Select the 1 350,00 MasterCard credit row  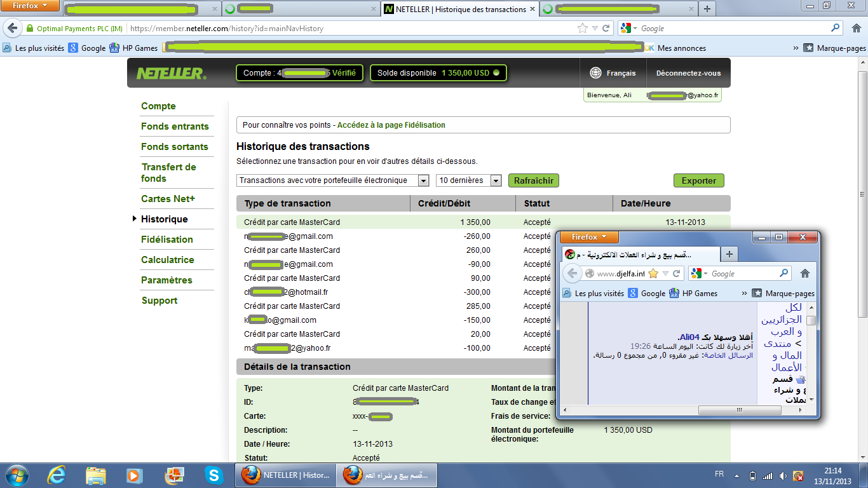click(483, 222)
